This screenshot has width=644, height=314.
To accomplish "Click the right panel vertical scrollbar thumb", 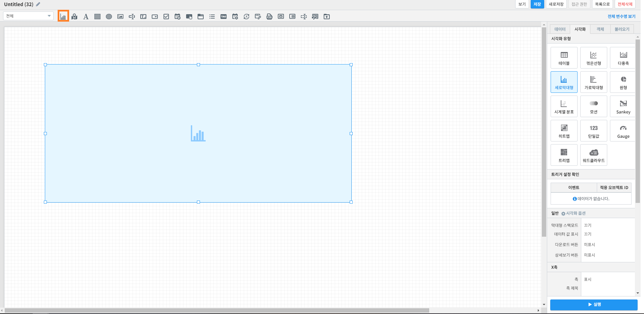I will 638,121.
